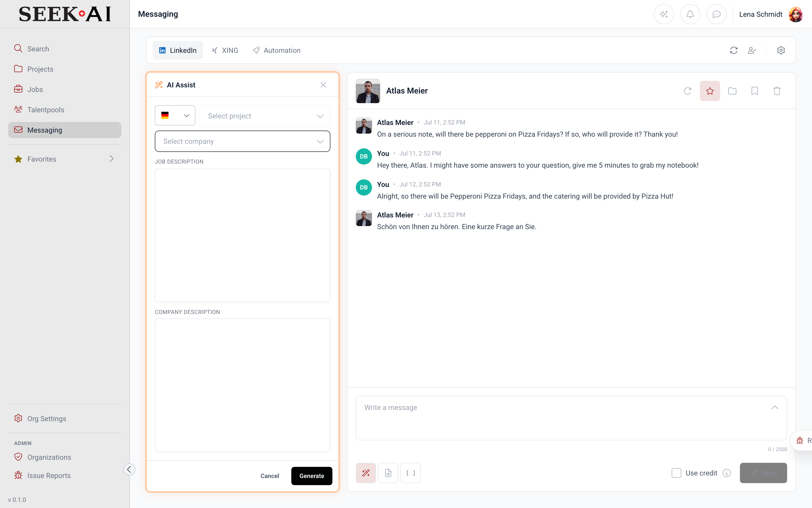812x508 pixels.
Task: Open the chat bubble icon in header
Action: pos(716,14)
